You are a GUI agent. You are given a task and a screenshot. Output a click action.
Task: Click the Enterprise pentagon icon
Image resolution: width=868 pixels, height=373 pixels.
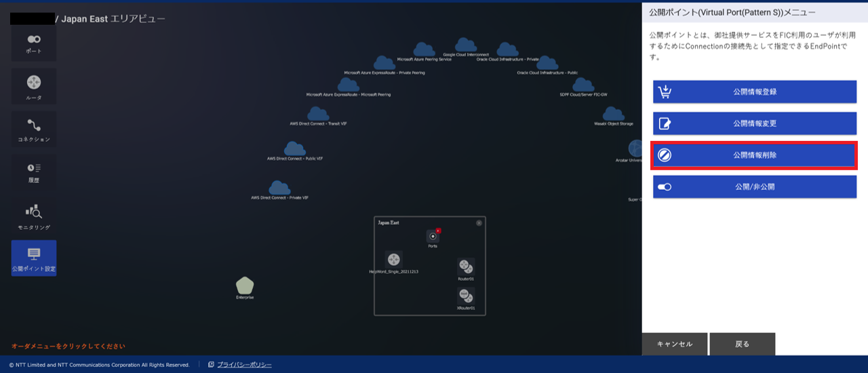click(245, 286)
